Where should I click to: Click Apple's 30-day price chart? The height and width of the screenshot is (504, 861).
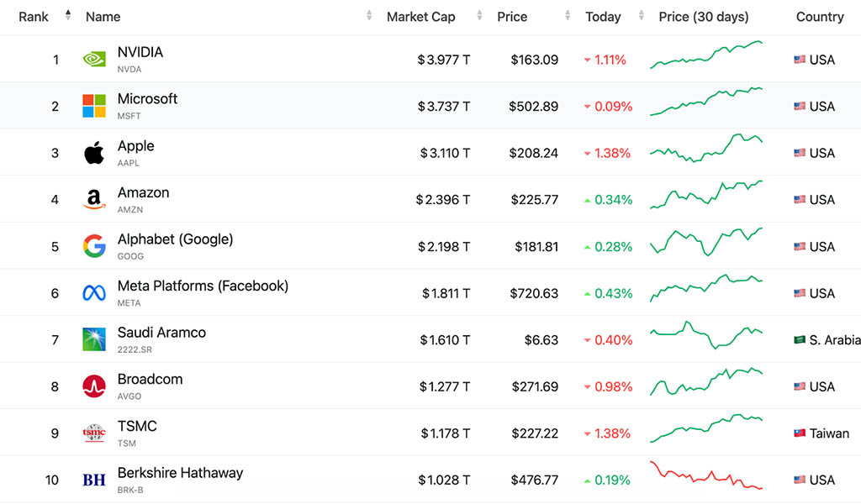click(x=706, y=148)
